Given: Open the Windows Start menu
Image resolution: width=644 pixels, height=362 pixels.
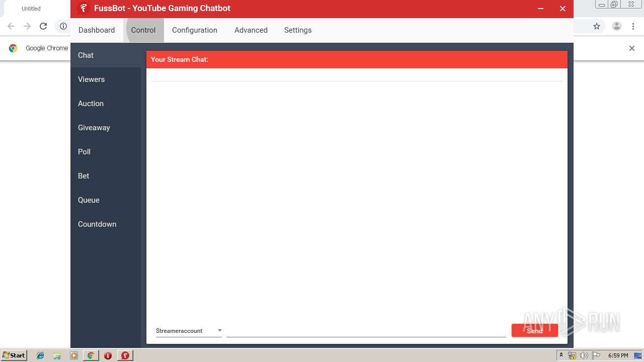Looking at the screenshot, I should pyautogui.click(x=14, y=355).
